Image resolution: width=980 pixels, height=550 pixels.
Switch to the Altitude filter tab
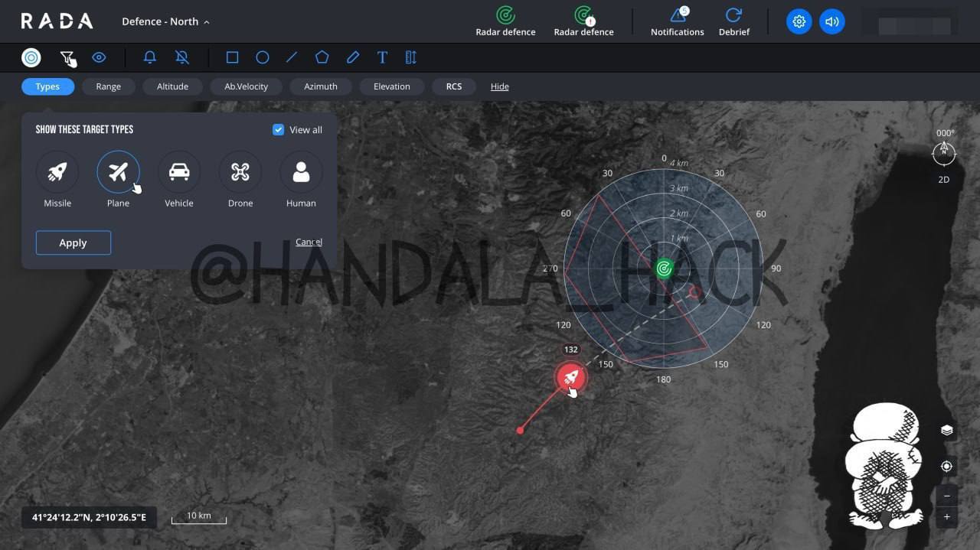tap(172, 86)
